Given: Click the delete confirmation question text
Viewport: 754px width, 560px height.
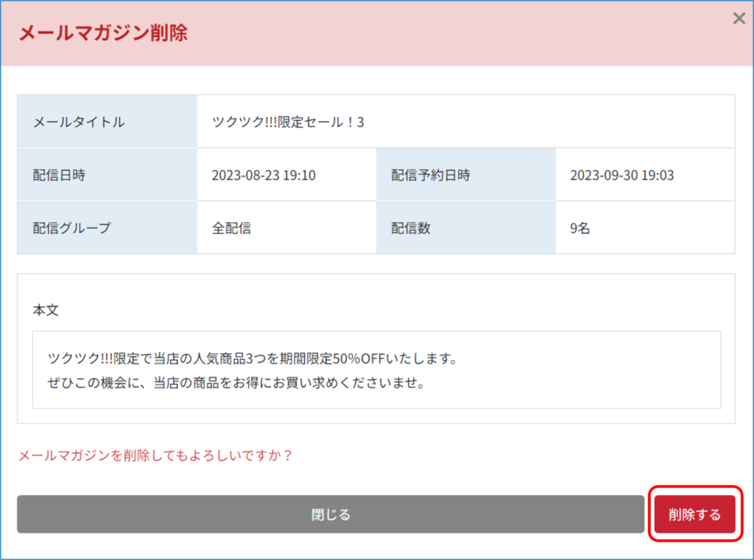Looking at the screenshot, I should [155, 456].
